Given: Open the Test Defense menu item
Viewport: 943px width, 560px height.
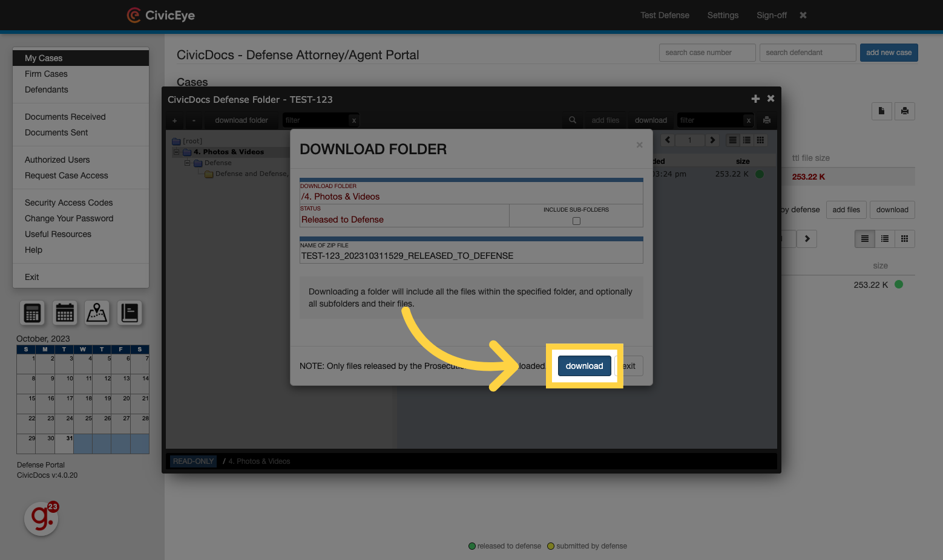Looking at the screenshot, I should 665,15.
